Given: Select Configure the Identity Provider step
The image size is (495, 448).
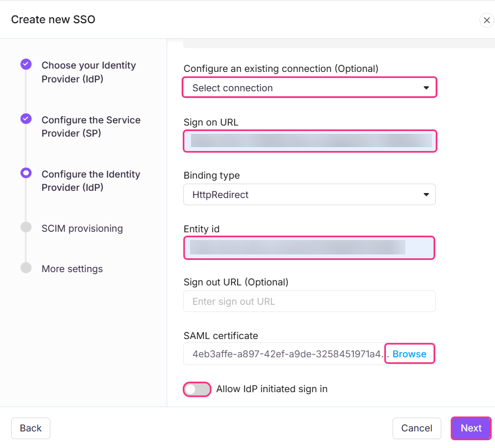Looking at the screenshot, I should point(91,181).
